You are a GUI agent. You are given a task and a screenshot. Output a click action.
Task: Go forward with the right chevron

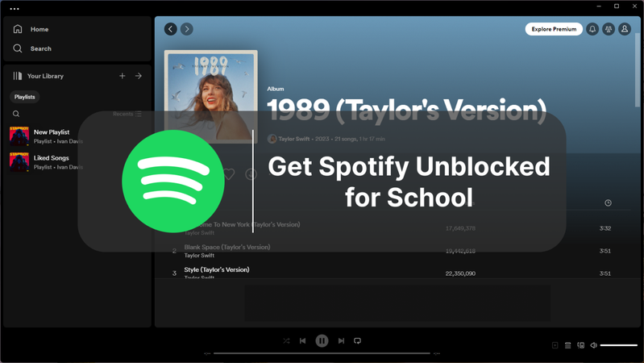[x=187, y=29]
